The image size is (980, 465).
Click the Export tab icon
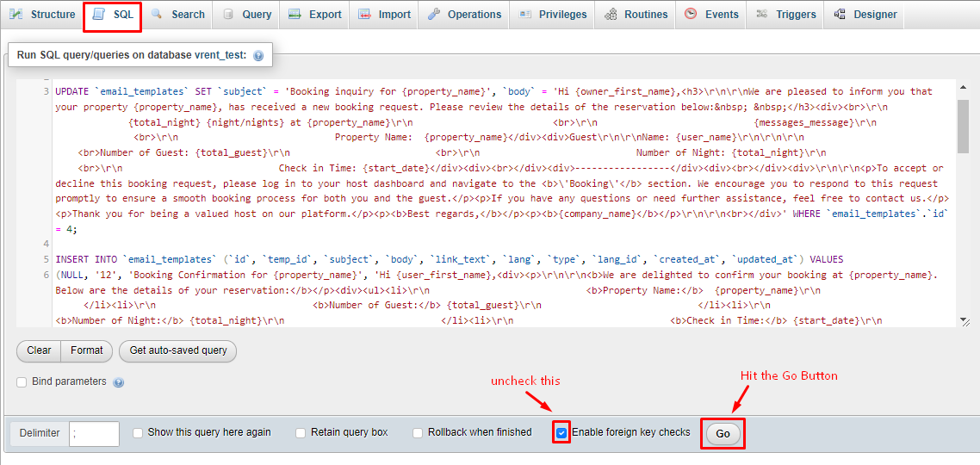[295, 15]
